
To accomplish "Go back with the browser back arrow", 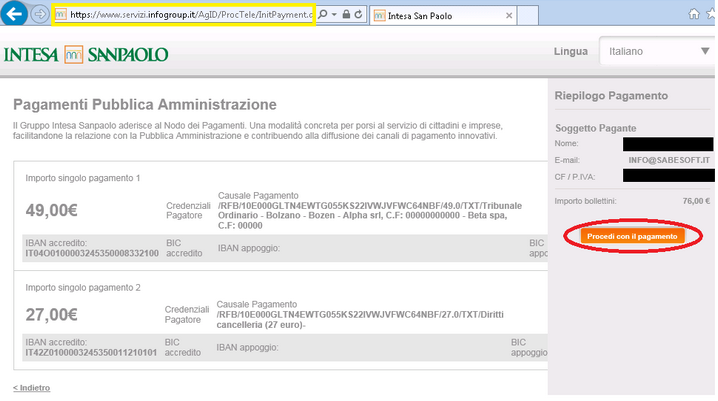I will (x=14, y=14).
